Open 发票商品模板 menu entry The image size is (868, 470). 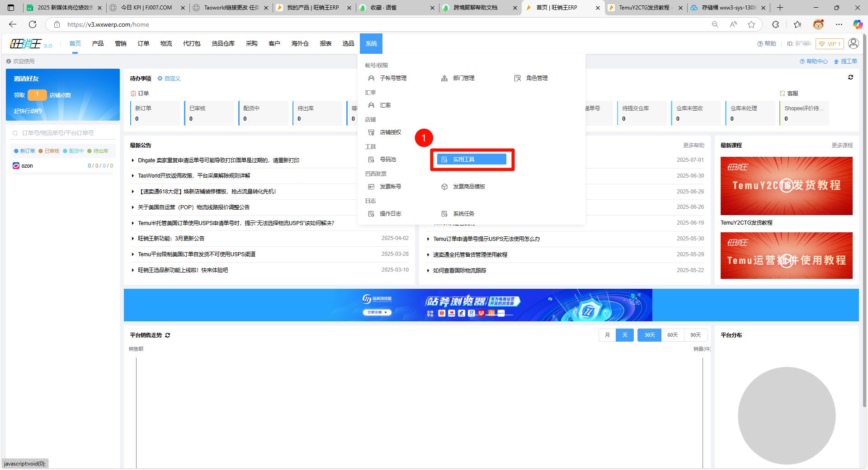463,187
